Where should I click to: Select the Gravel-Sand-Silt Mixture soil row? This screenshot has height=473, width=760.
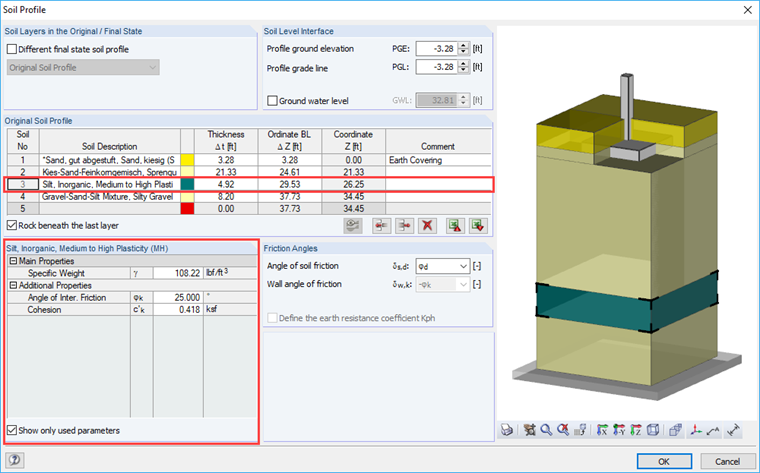point(110,196)
